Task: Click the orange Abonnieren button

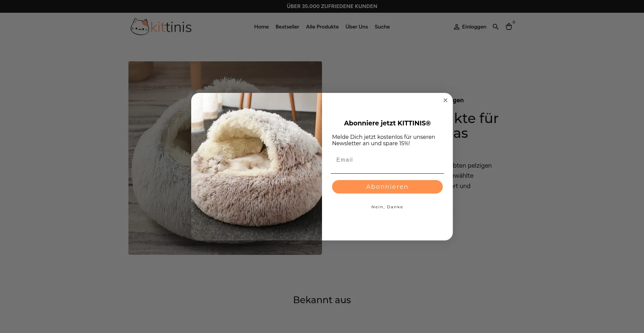Action: pyautogui.click(x=387, y=187)
